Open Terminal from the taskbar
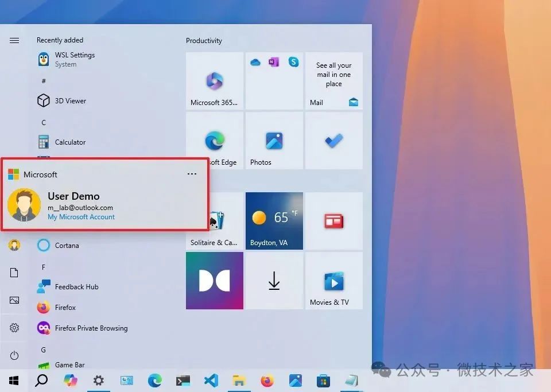Image resolution: width=551 pixels, height=392 pixels. point(183,381)
